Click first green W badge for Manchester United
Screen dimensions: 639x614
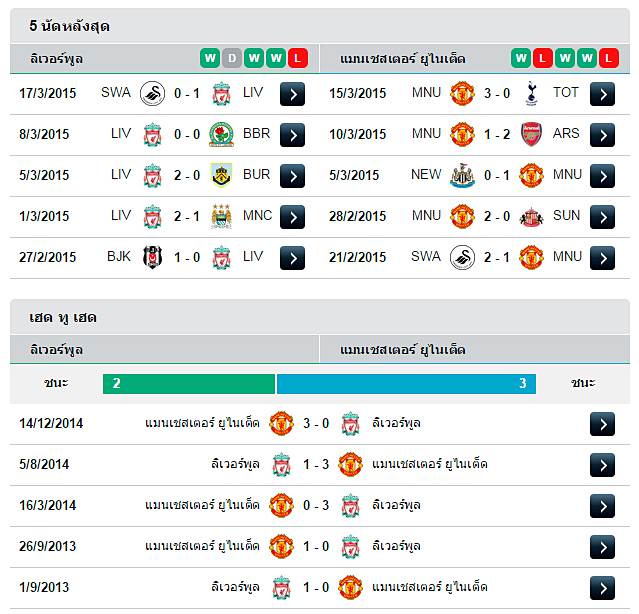[521, 58]
